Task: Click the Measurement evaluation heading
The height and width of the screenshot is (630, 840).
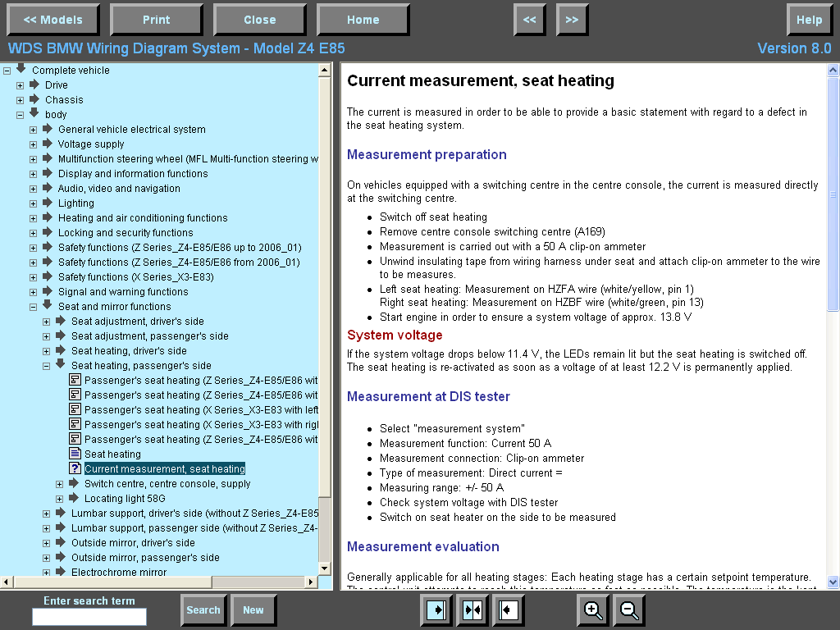Action: 422,546
